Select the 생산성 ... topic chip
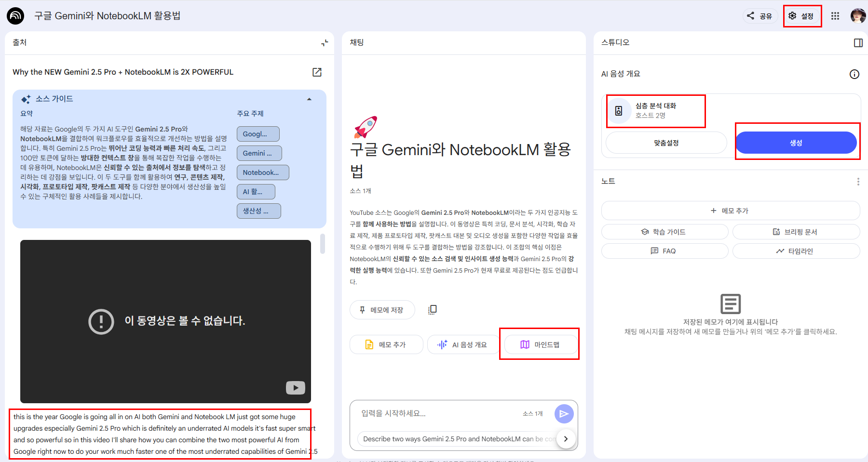The image size is (868, 462). [x=259, y=211]
